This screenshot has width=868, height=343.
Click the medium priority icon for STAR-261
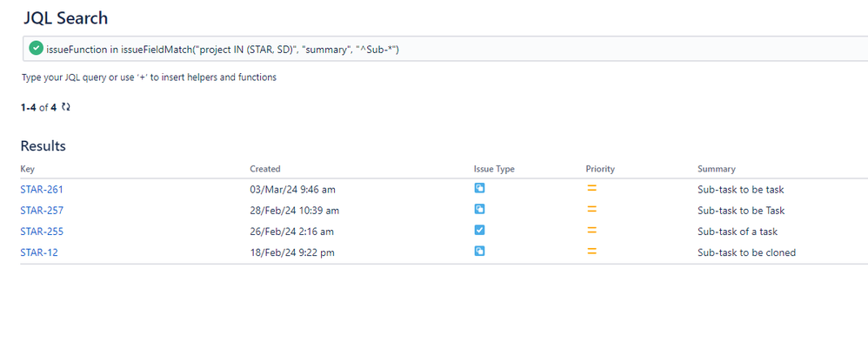(591, 188)
